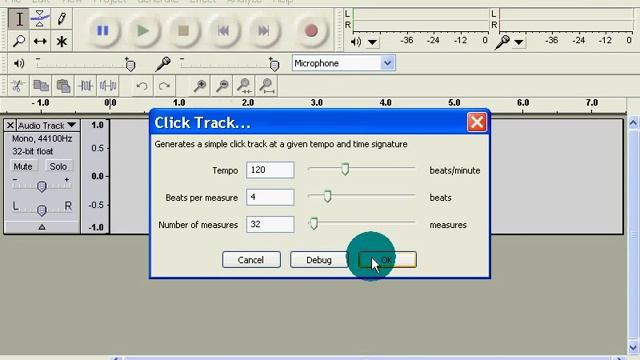The image size is (640, 360).
Task: Close the Click Track dialog window
Action: (477, 122)
